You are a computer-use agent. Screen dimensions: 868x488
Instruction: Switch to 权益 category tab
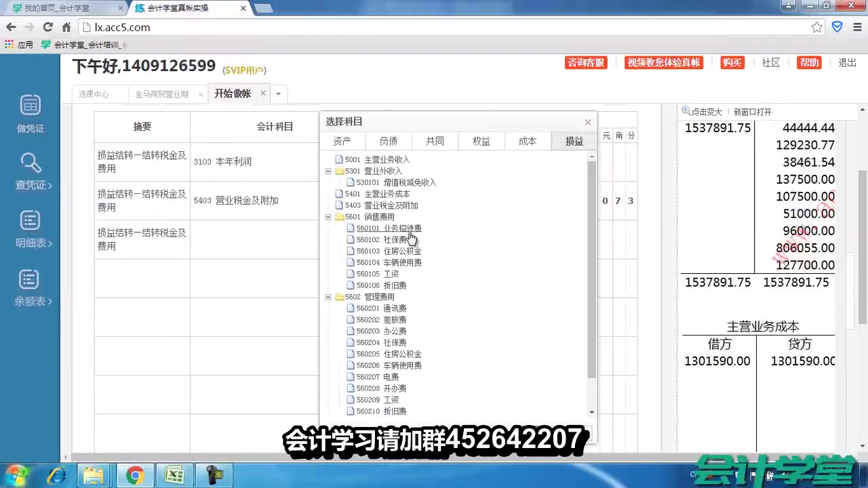coord(481,141)
